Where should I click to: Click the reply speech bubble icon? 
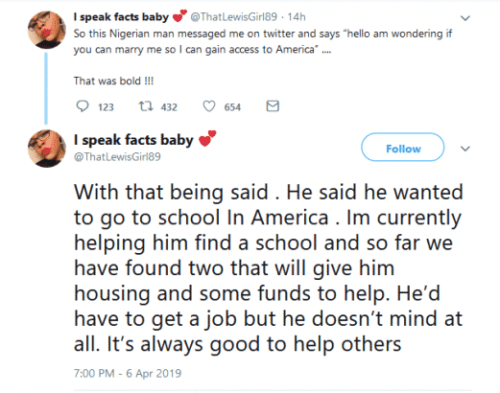[82, 106]
